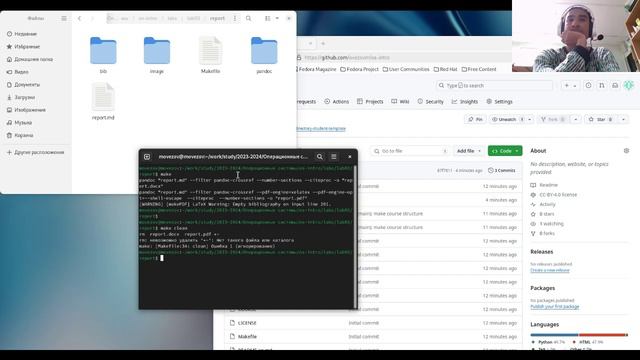Image resolution: width=640 pixels, height=360 pixels.
Task: Switch Files view mode icon
Action: pos(267,18)
